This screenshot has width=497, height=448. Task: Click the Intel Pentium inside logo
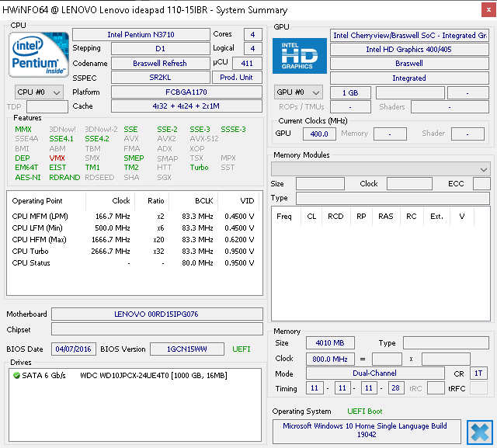coord(39,55)
